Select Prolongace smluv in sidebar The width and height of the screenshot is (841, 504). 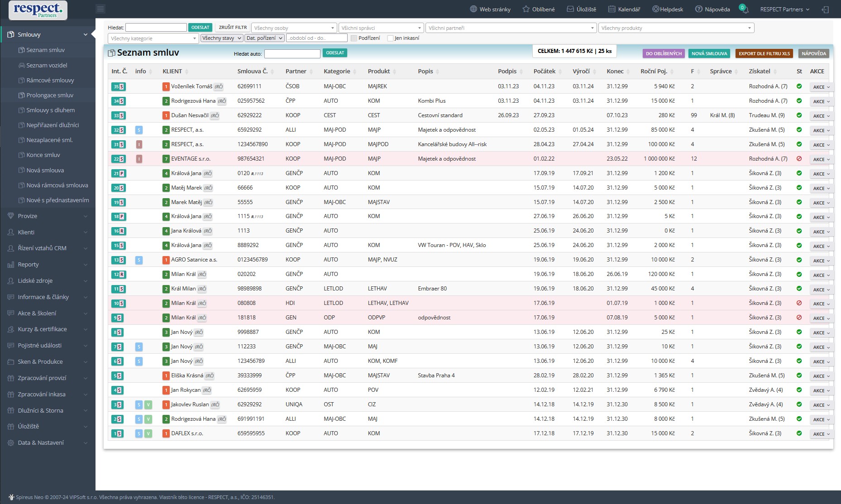tap(50, 95)
